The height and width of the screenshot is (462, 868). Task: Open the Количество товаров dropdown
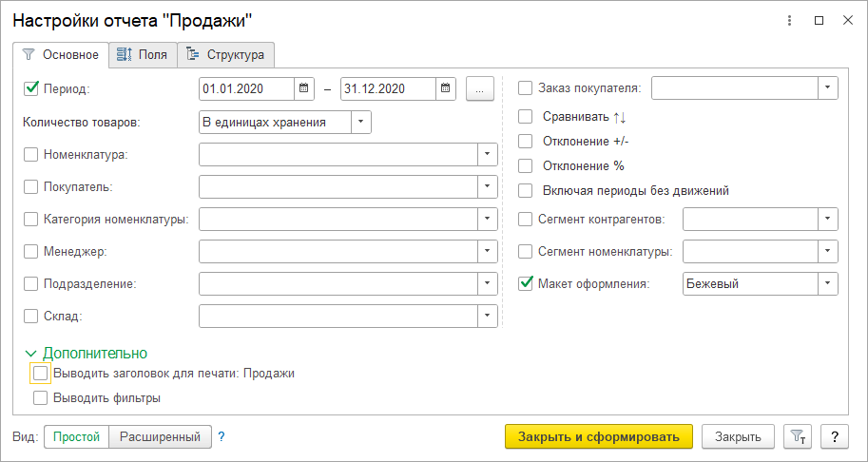pos(361,122)
